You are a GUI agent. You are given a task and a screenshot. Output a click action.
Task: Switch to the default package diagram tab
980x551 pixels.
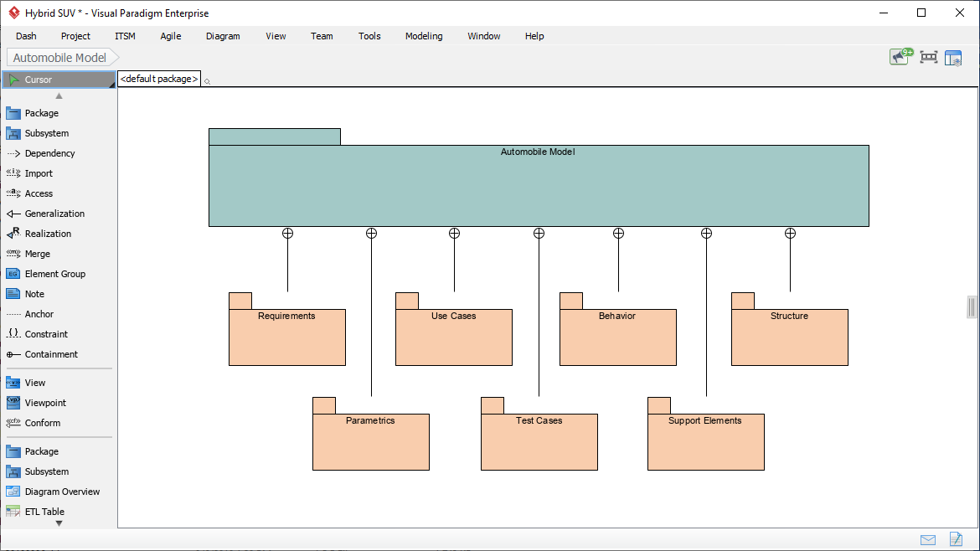click(x=158, y=78)
